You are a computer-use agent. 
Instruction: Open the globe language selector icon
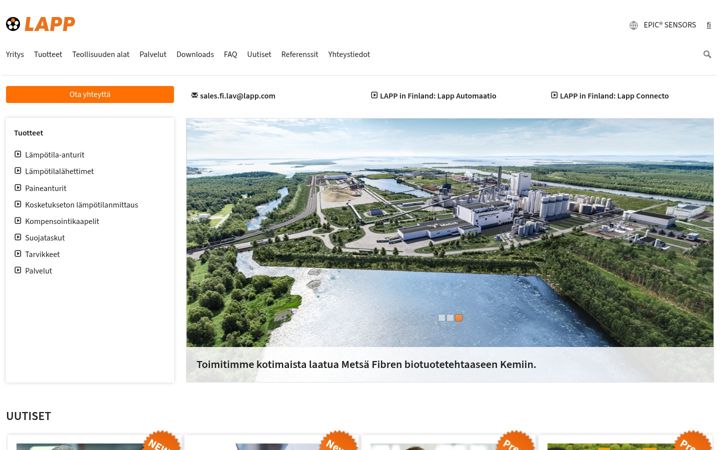[634, 25]
